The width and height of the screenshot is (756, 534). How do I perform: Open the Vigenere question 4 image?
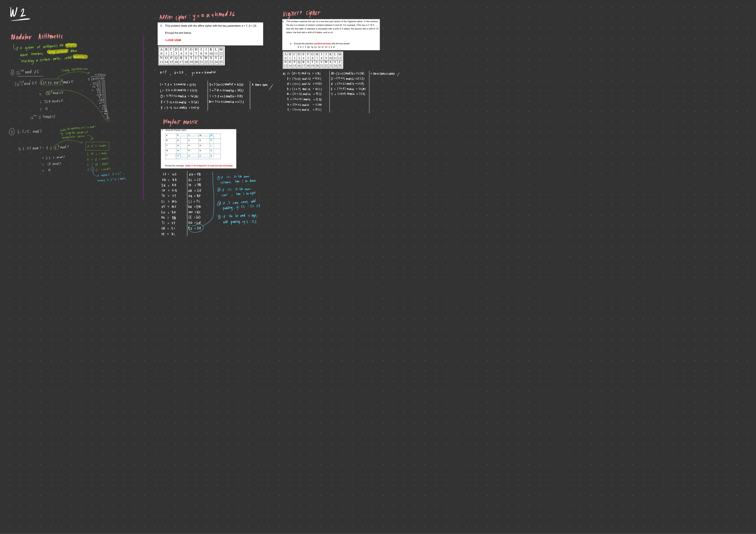point(331,35)
